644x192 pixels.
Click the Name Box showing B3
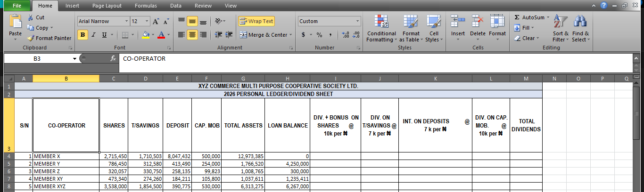click(38, 59)
